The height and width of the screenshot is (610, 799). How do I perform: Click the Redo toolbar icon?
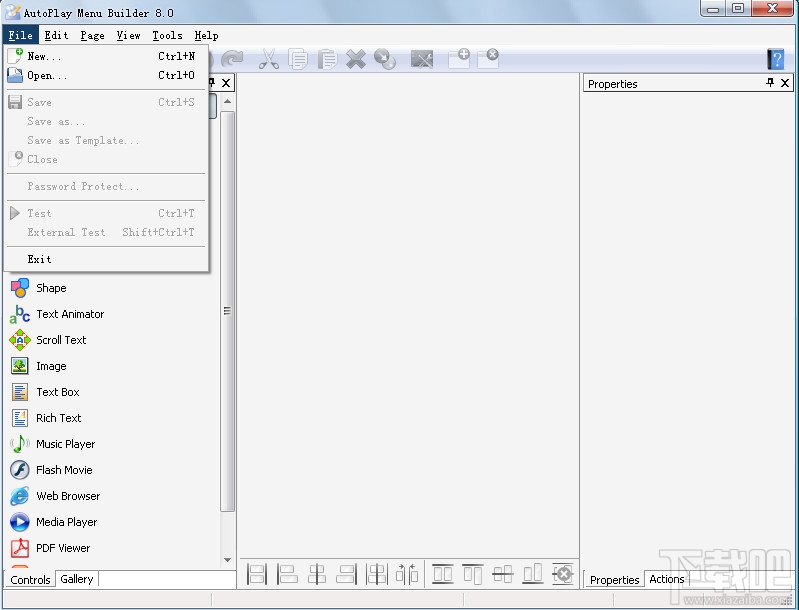232,59
